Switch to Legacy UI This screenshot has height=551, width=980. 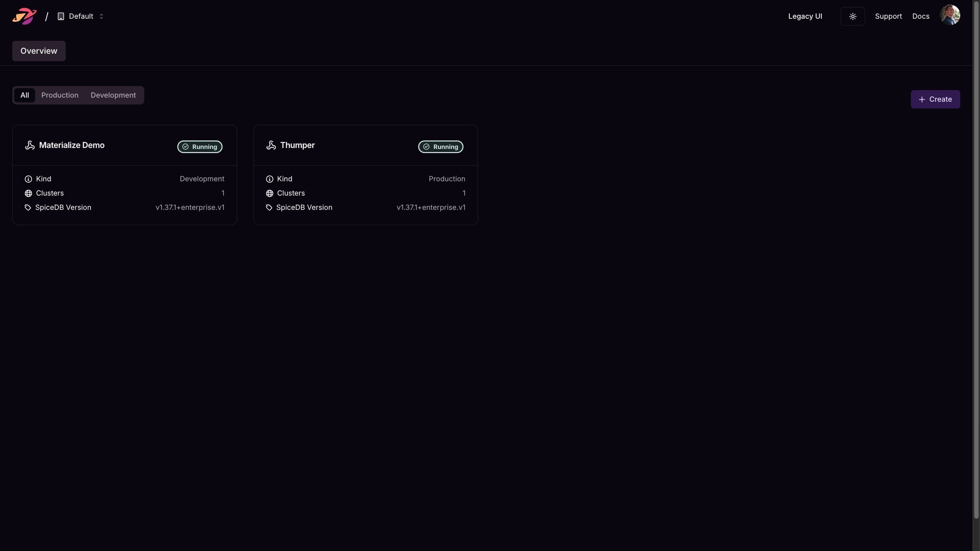[x=805, y=16]
